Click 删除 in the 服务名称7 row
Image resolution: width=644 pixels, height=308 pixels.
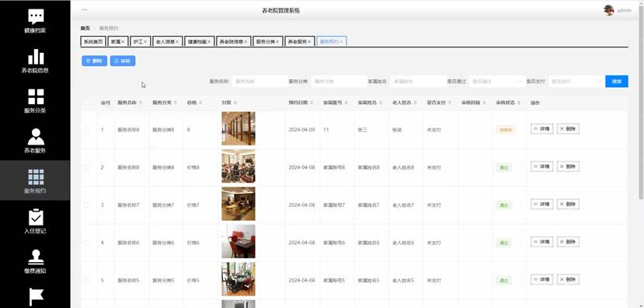(x=568, y=204)
